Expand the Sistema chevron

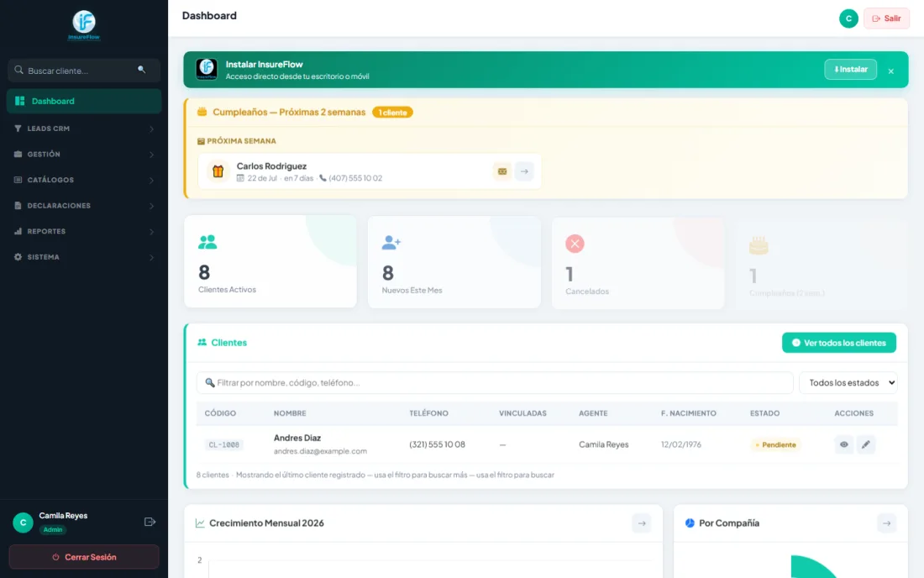[x=151, y=257]
